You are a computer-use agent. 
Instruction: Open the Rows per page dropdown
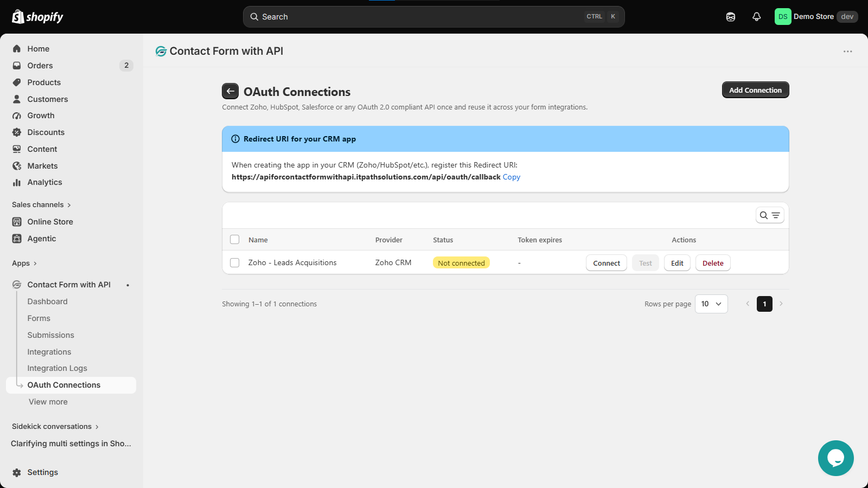[x=711, y=304]
